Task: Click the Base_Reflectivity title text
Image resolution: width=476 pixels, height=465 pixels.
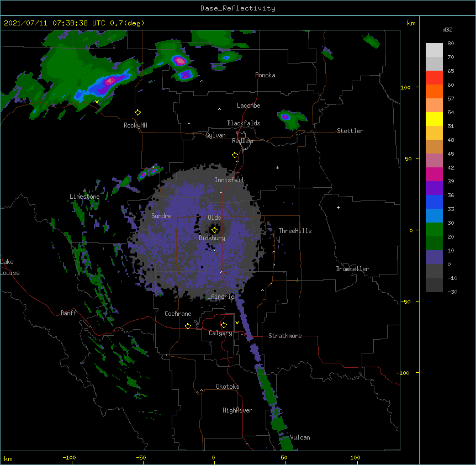Action: (238, 8)
